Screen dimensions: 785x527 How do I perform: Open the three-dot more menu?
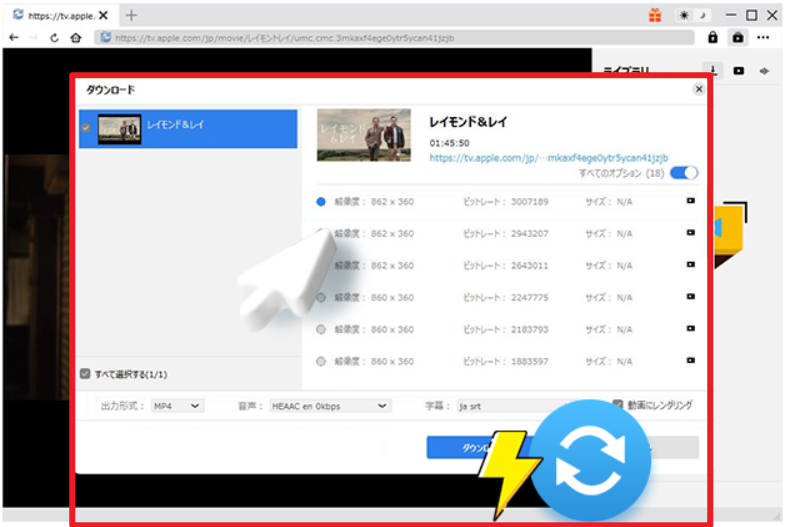tap(763, 38)
